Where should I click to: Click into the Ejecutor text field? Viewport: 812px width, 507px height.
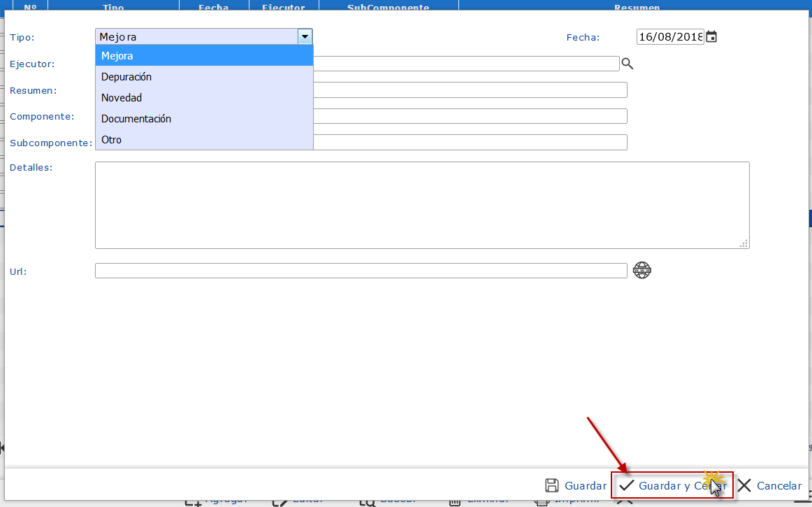[x=466, y=64]
